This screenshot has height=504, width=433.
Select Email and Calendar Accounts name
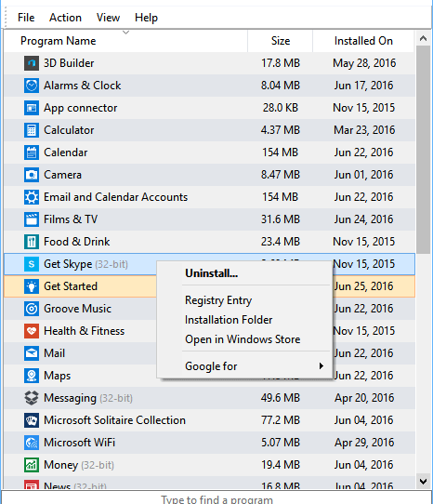coord(115,197)
